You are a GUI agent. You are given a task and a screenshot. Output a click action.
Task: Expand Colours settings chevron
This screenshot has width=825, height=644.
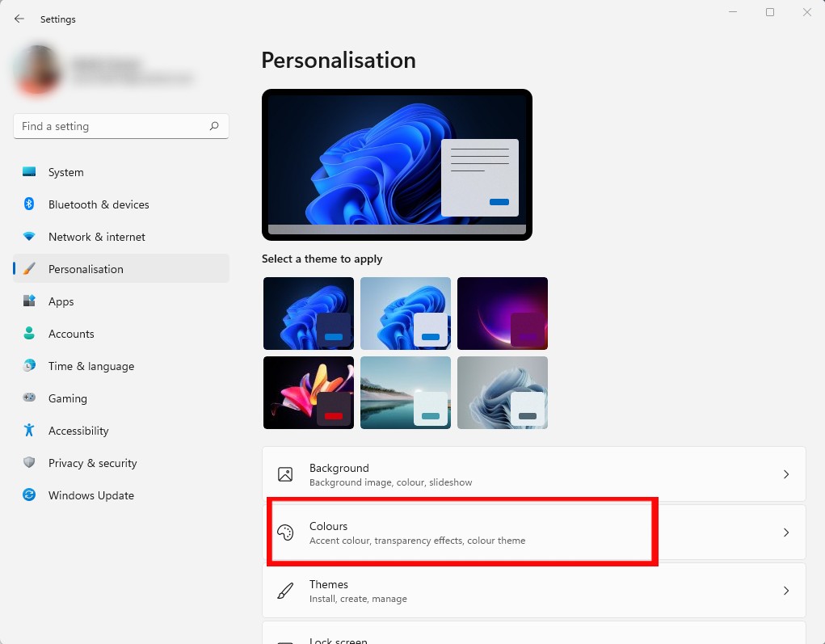pyautogui.click(x=786, y=532)
